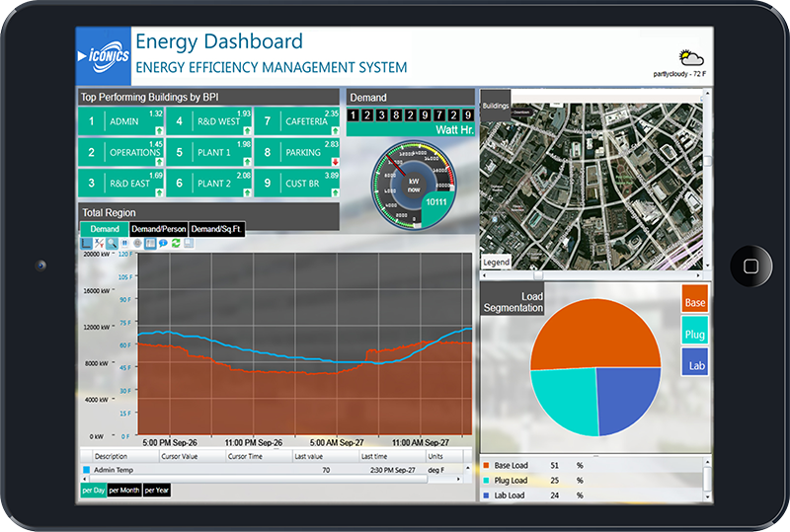Click the green refresh icon in chart toolbar
790x532 pixels.
(x=176, y=243)
